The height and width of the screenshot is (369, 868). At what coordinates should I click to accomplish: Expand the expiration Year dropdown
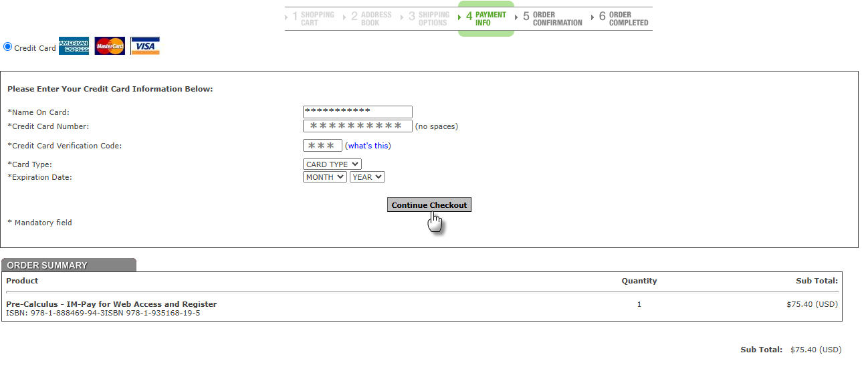[366, 177]
